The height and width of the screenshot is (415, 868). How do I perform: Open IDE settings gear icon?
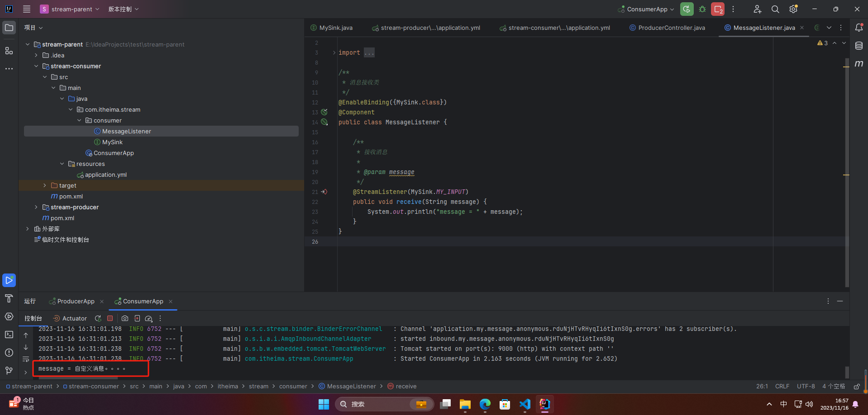(x=793, y=9)
